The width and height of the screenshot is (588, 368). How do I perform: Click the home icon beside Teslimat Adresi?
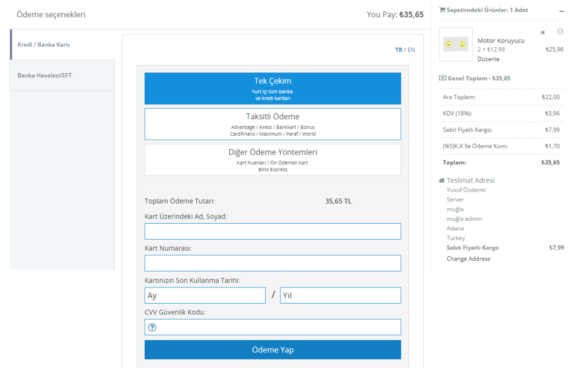coord(442,180)
